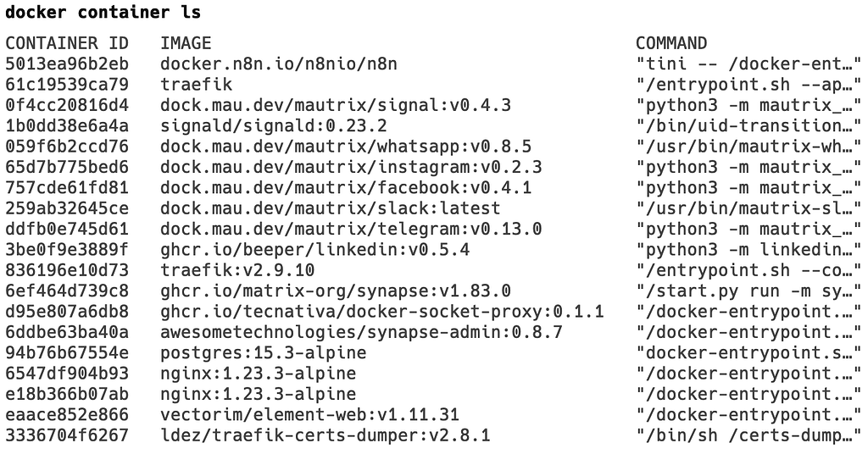Click the docker.n8n.io/n8nio/n8n image name
The image size is (868, 454).
click(x=279, y=64)
